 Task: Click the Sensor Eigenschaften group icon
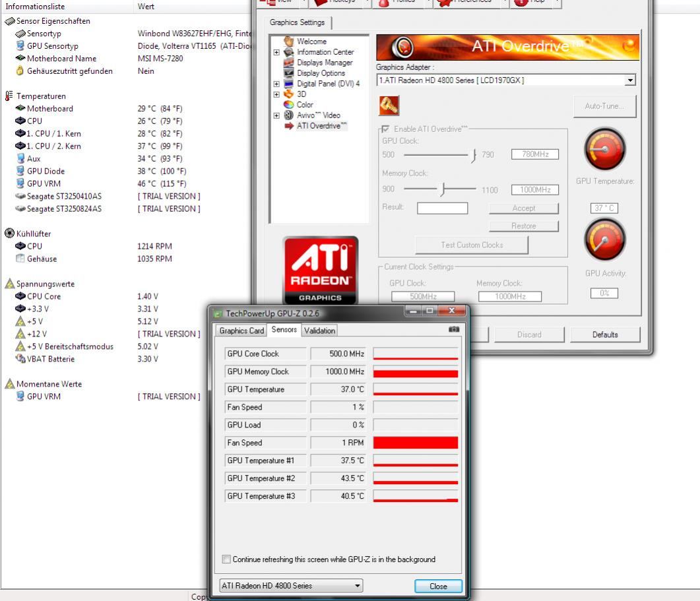click(9, 21)
